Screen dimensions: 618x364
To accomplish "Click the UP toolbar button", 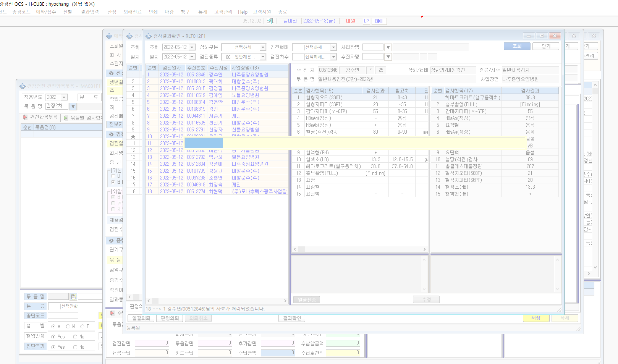I will click(366, 21).
